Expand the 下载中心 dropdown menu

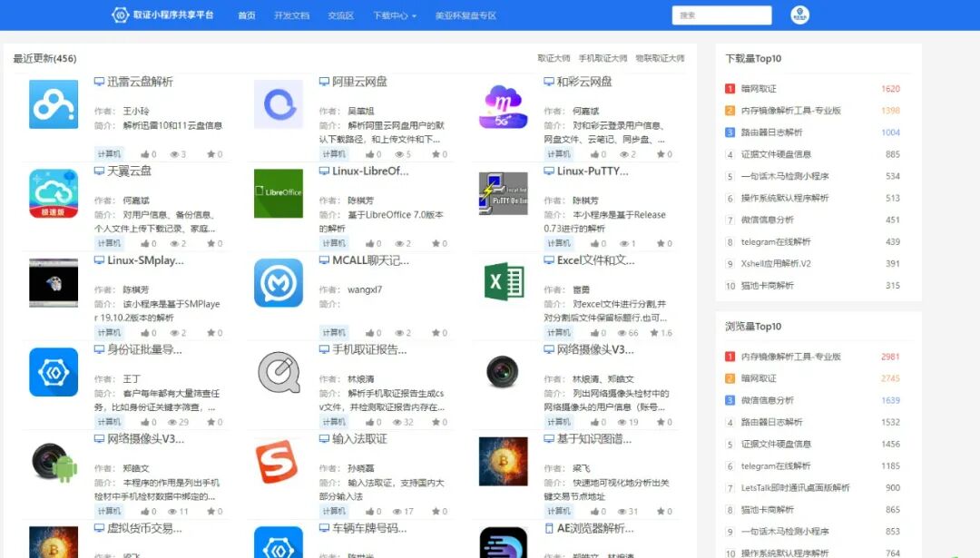[395, 15]
